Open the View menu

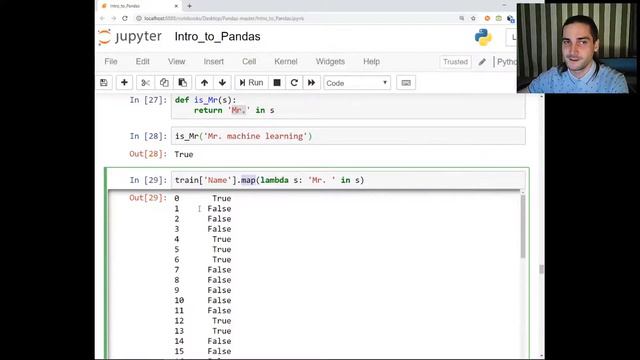[x=176, y=62]
